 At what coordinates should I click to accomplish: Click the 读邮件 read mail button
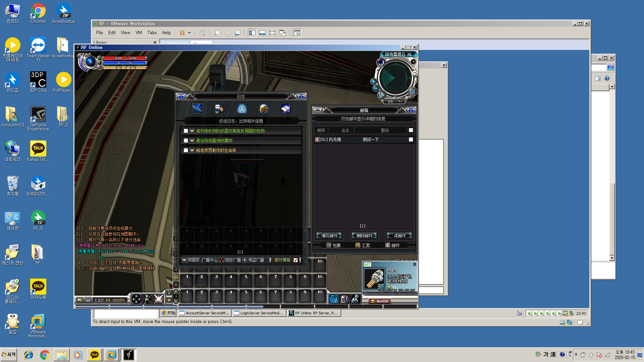[x=399, y=236]
